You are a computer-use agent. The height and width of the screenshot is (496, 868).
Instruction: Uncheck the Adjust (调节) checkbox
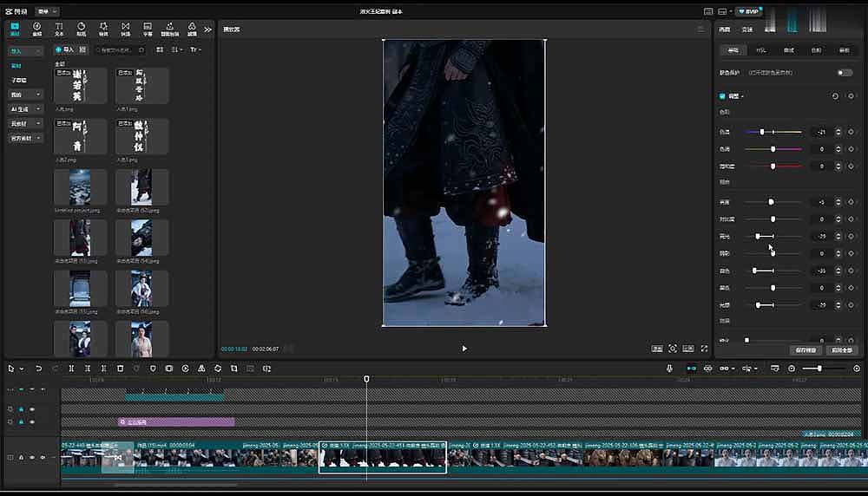[x=722, y=96]
